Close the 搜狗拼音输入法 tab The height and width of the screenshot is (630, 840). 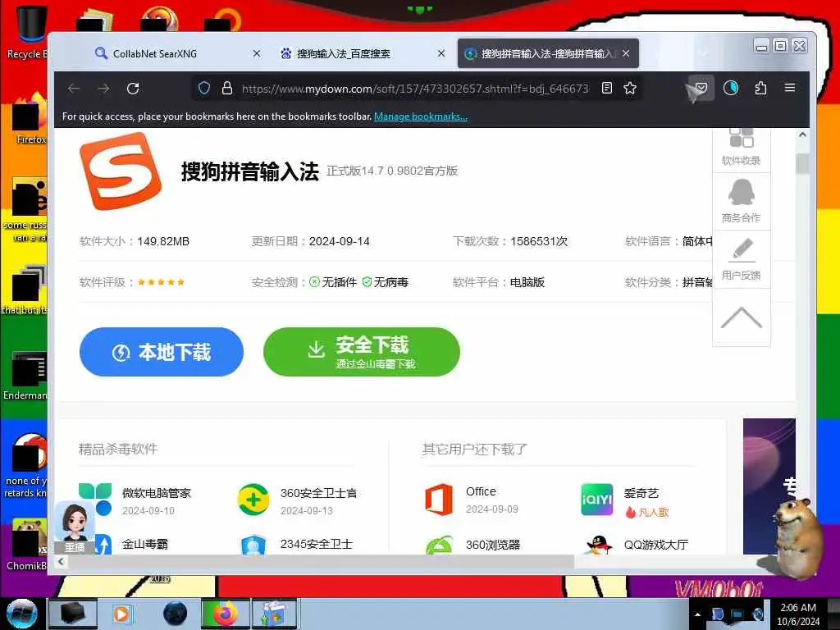[626, 53]
